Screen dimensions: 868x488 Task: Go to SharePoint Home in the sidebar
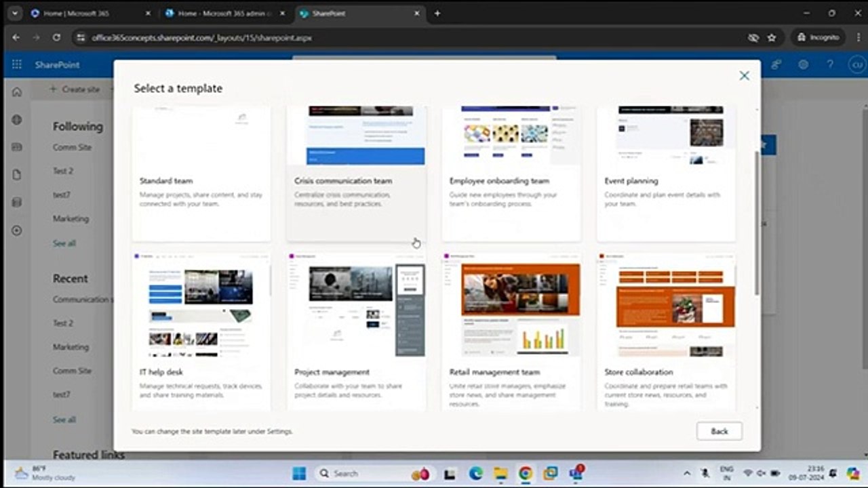[x=17, y=92]
